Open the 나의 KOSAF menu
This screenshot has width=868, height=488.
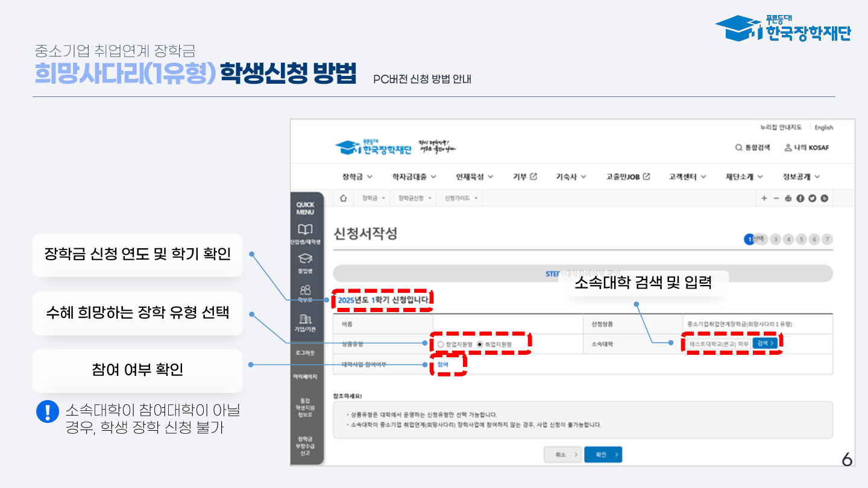807,148
